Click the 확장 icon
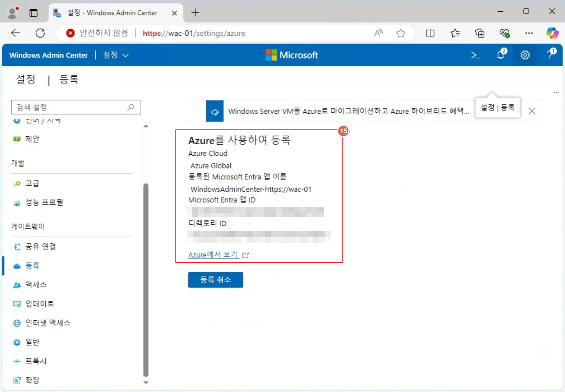 tap(17, 380)
